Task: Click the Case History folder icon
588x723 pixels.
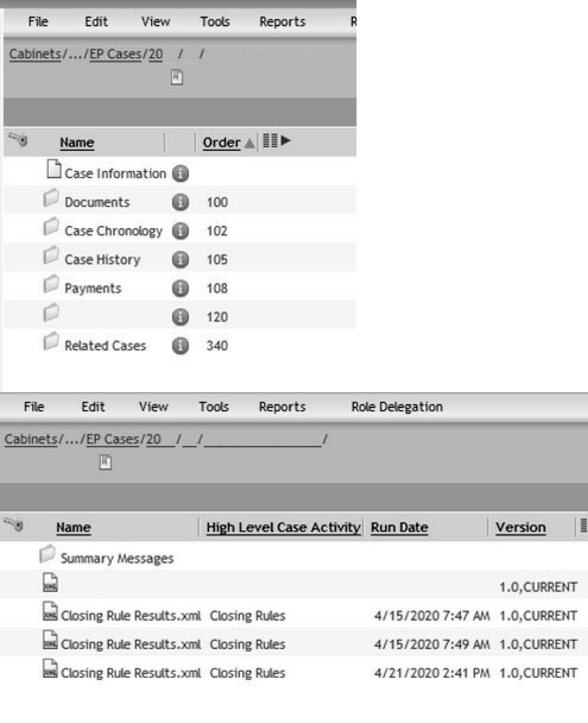Action: (51, 255)
